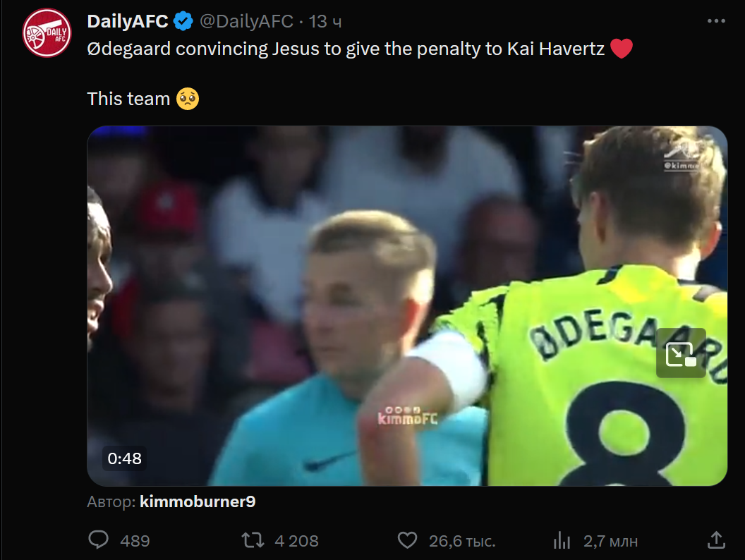
Task: Click the 26,6 тыс. likes count
Action: 462,541
